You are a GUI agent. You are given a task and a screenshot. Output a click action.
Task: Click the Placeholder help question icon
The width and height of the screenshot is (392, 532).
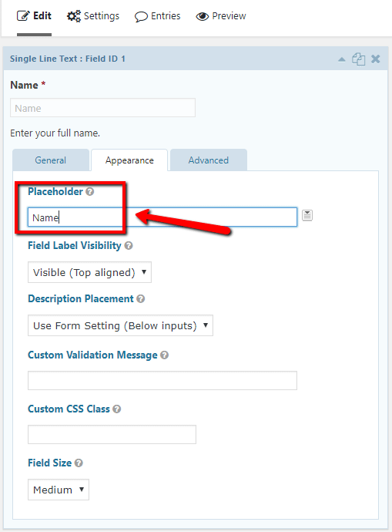coord(90,192)
